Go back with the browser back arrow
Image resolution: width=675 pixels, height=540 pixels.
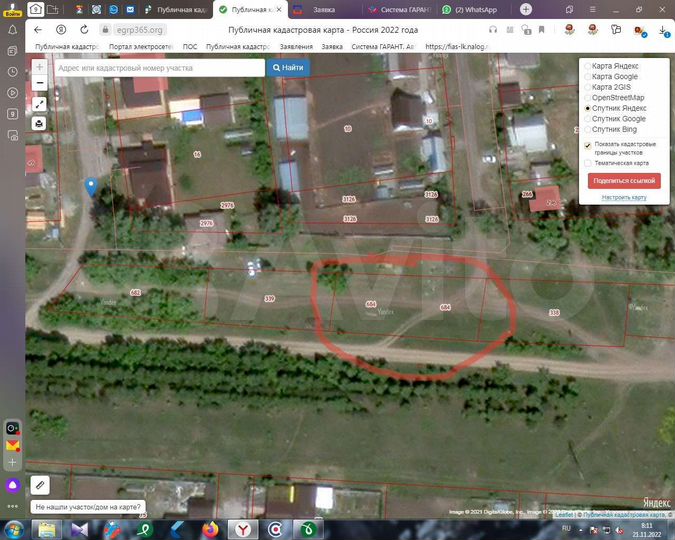(38, 30)
